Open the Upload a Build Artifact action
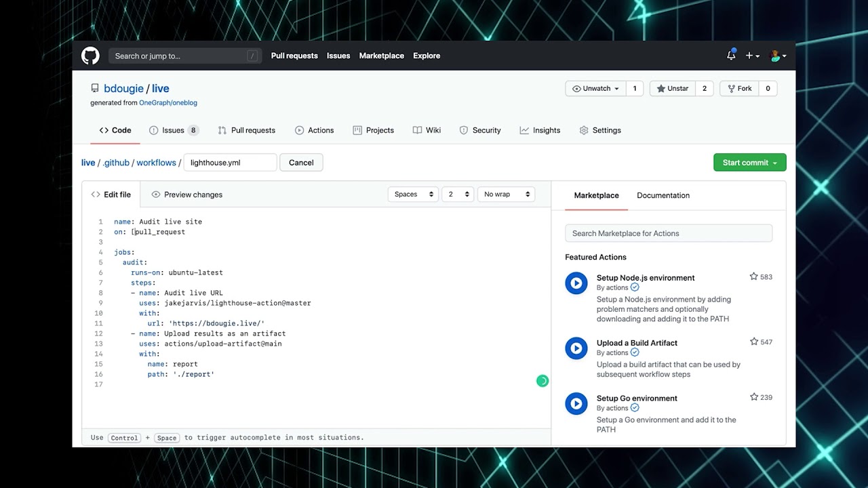The height and width of the screenshot is (488, 868). coord(637,343)
